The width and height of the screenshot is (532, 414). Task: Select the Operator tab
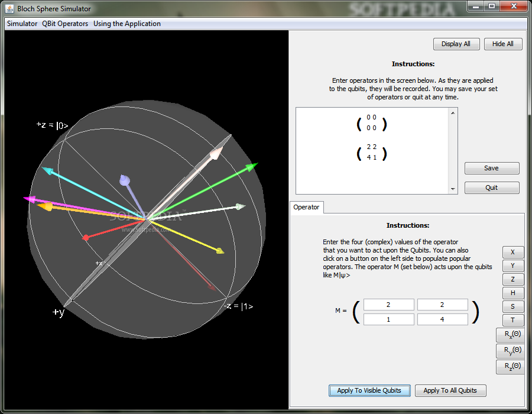(306, 207)
